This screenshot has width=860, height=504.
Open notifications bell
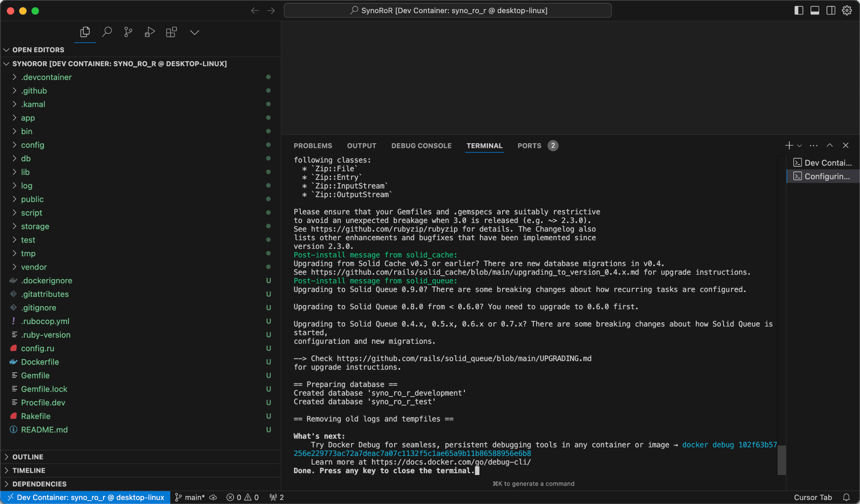[846, 497]
